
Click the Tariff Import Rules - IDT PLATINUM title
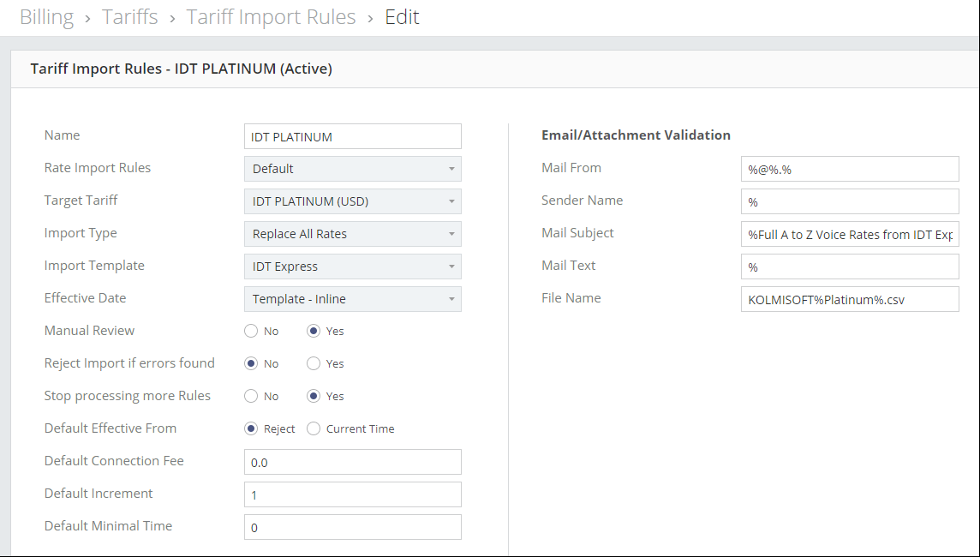182,69
